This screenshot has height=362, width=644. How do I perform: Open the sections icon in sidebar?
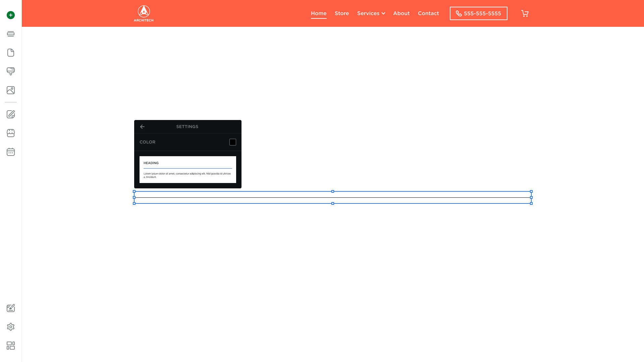click(11, 34)
